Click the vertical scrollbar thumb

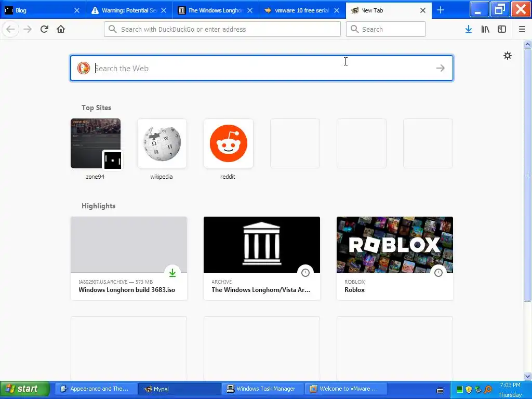point(528,175)
